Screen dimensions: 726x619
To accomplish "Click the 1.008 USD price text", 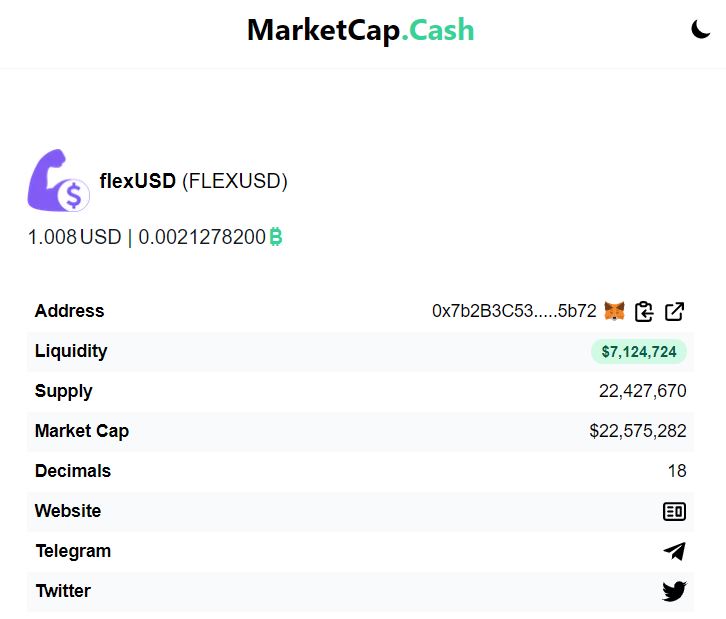I will point(75,237).
